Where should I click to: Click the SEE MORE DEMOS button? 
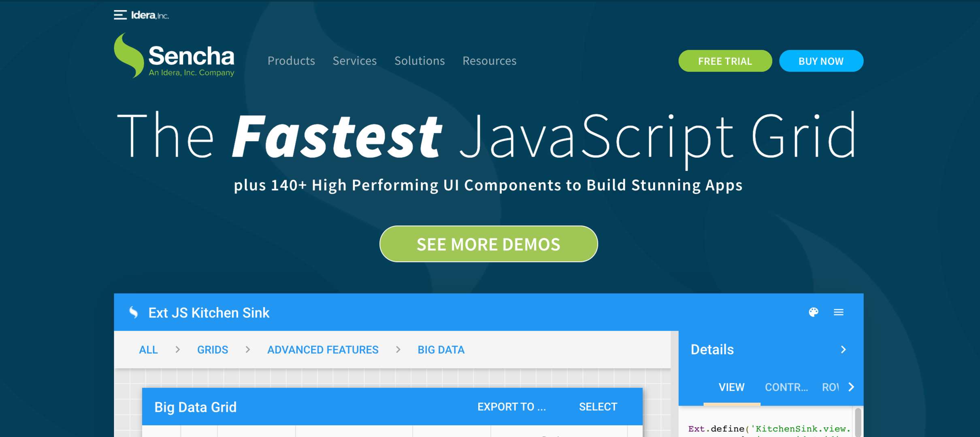click(489, 244)
